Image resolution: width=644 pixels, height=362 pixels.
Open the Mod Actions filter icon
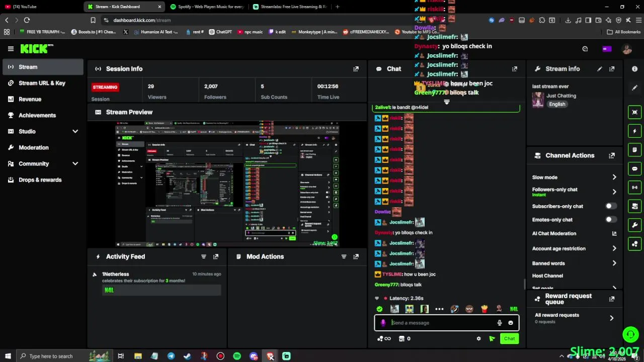344,256
